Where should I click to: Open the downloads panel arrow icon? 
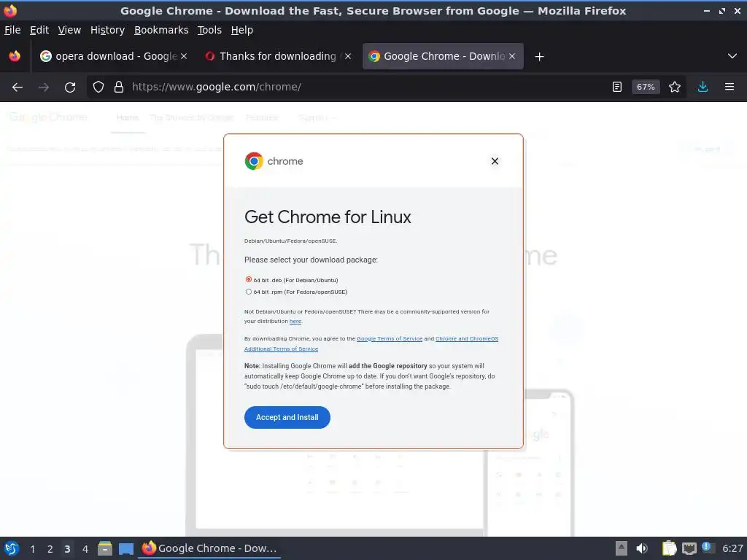[x=703, y=87]
